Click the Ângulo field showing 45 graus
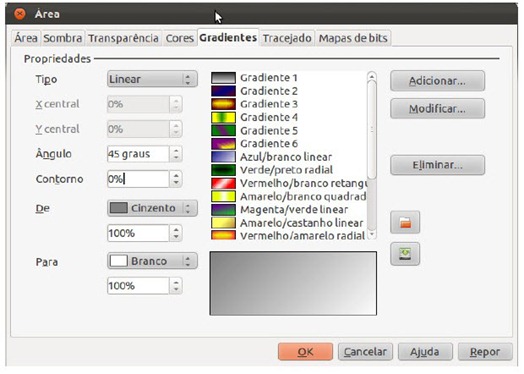The width and height of the screenshot is (524, 374). 138,154
